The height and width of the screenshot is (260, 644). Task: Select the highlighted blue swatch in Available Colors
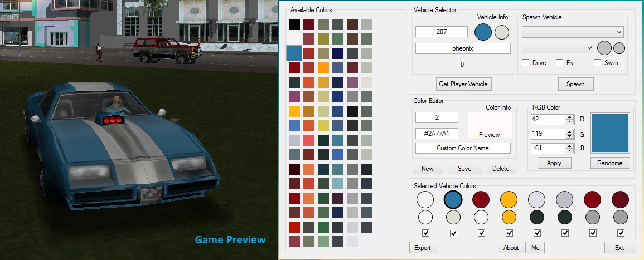294,53
